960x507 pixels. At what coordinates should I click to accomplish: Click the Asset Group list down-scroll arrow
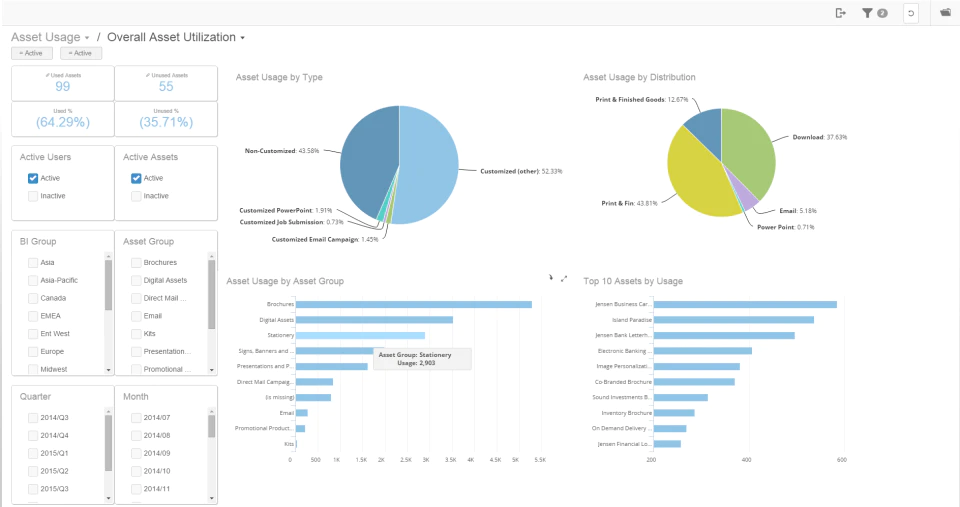212,370
